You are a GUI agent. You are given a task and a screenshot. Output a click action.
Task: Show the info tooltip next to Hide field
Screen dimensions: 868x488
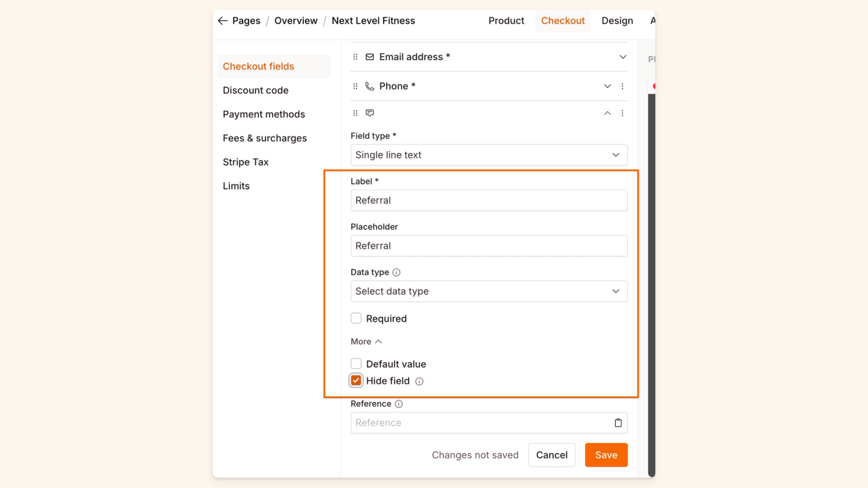[x=419, y=381]
